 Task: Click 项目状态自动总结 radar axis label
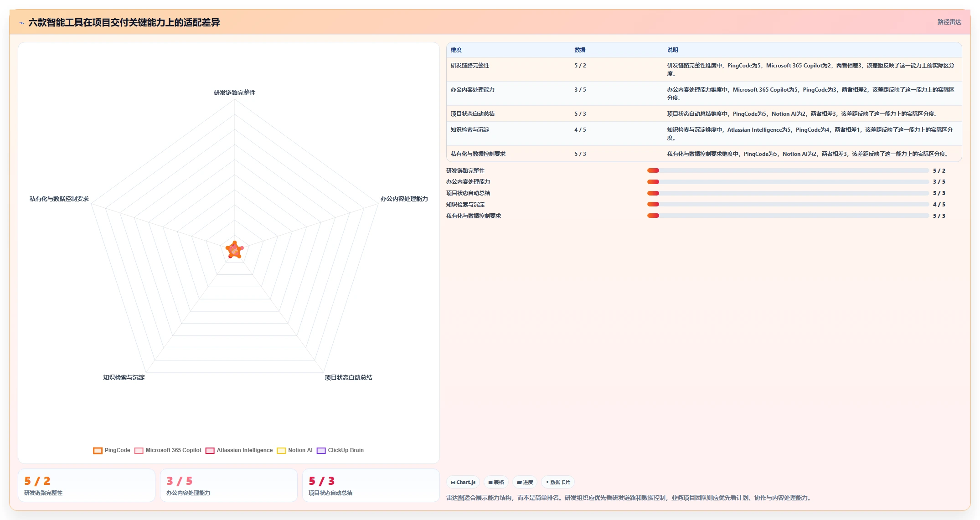[349, 377]
